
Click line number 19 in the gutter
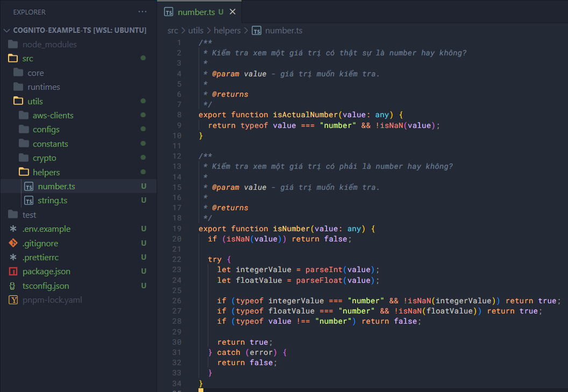[x=177, y=229]
